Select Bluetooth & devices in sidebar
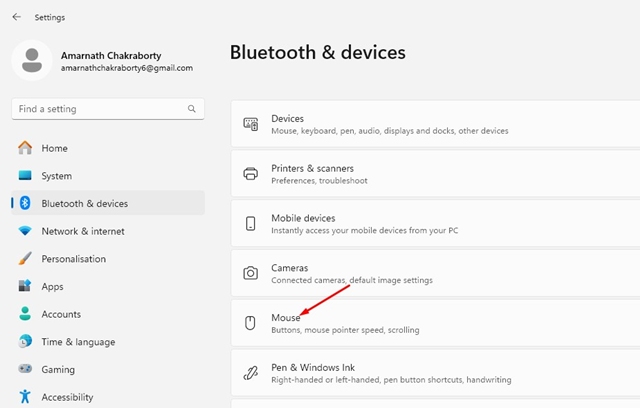 pyautogui.click(x=84, y=204)
